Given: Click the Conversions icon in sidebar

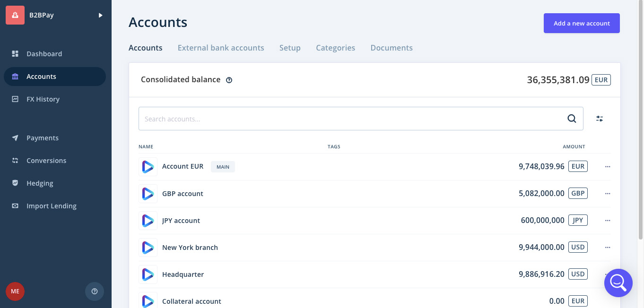Looking at the screenshot, I should [15, 161].
